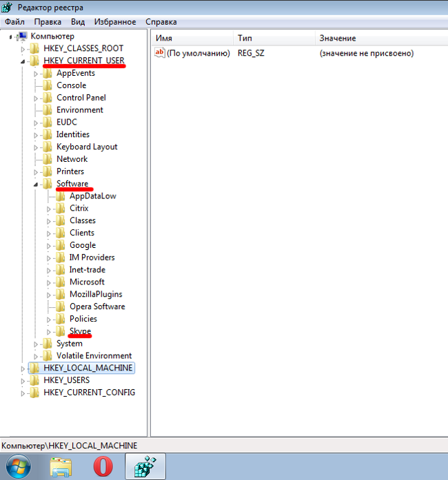Click the Identities folder icon
Image resolution: width=448 pixels, height=480 pixels.
point(48,134)
